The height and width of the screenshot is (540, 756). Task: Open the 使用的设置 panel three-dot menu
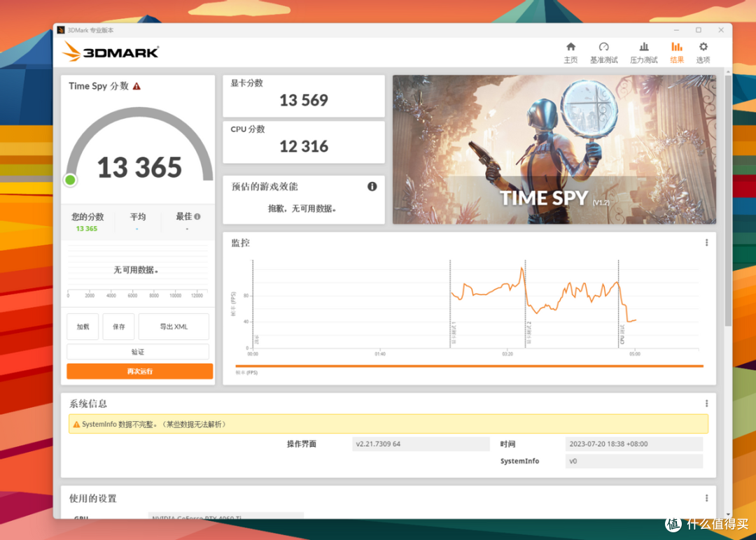point(707,498)
